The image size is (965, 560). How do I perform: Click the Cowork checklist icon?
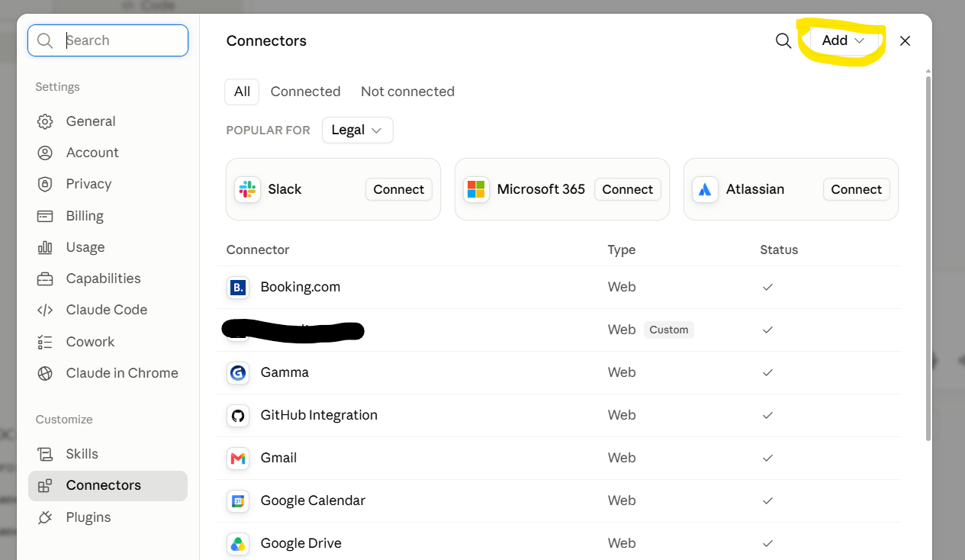pyautogui.click(x=45, y=342)
